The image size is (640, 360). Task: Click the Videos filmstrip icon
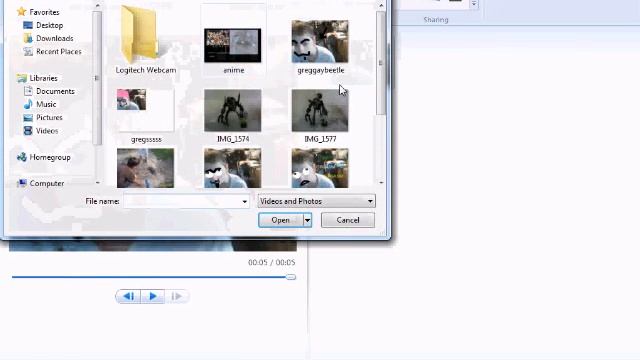tap(28, 131)
